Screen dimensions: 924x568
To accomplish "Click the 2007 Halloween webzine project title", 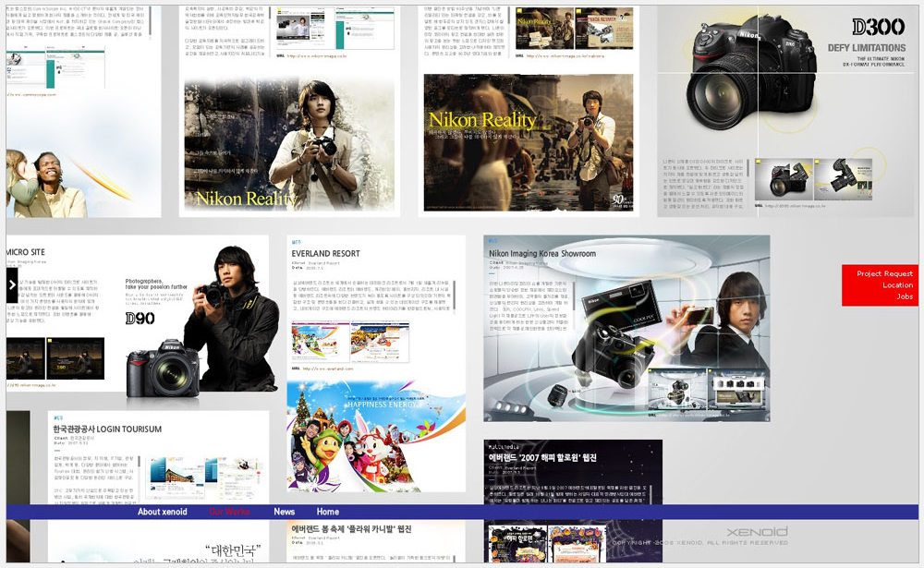I will (542, 457).
